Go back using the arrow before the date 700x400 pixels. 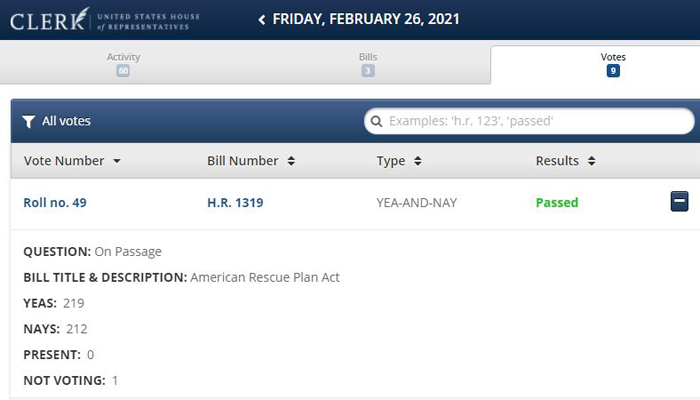262,20
